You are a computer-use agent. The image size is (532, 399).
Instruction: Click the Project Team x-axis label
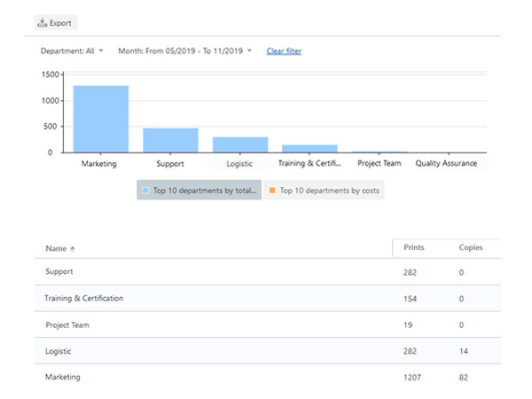click(x=379, y=163)
